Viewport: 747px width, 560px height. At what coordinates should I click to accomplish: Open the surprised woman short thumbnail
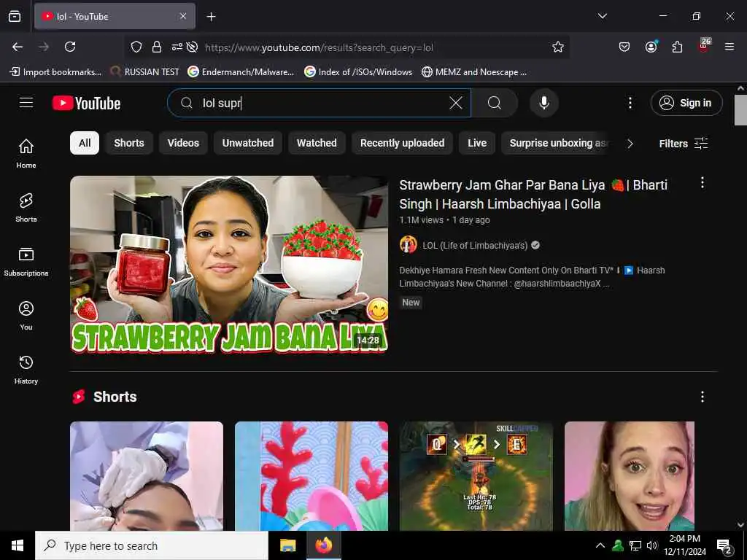click(630, 476)
